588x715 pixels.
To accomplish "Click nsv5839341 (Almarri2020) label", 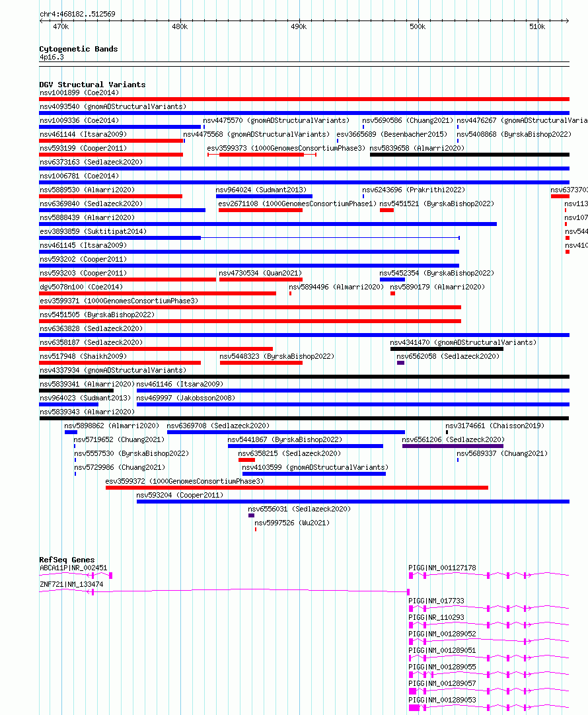I will point(87,385).
